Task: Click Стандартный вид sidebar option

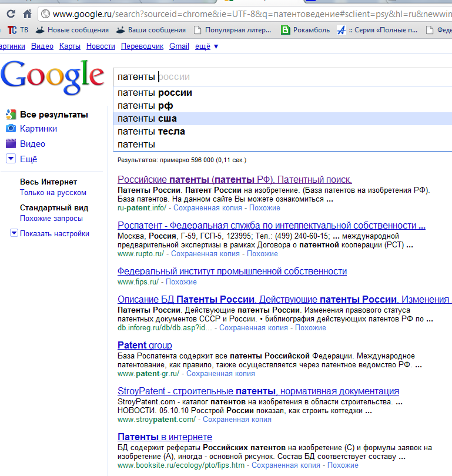Action: (54, 207)
